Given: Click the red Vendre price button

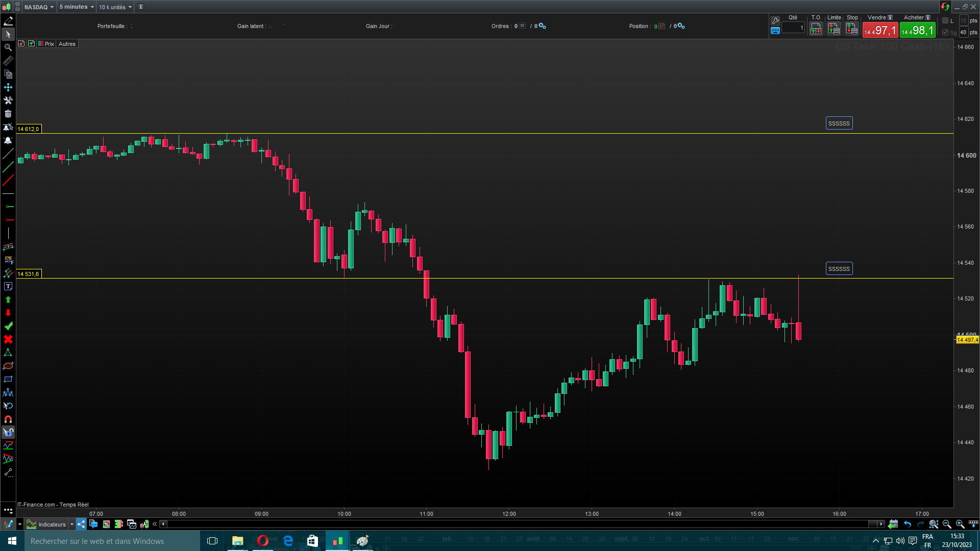Looking at the screenshot, I should [x=880, y=30].
